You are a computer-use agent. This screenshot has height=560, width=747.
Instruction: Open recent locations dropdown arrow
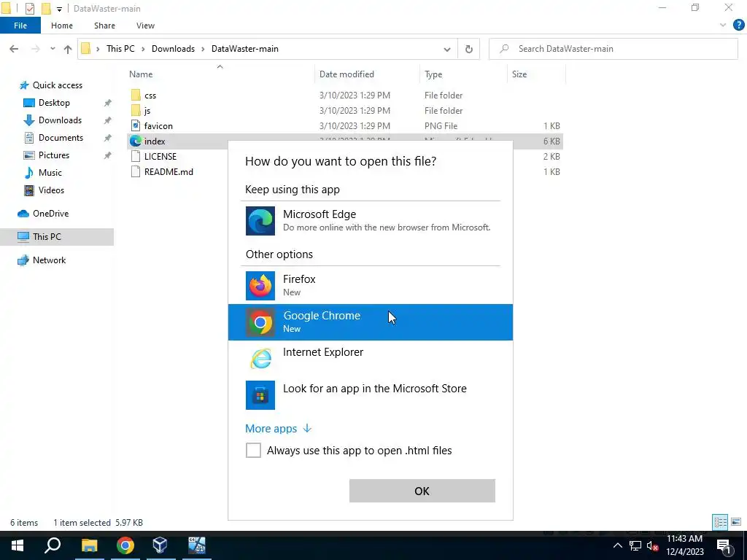pos(53,49)
